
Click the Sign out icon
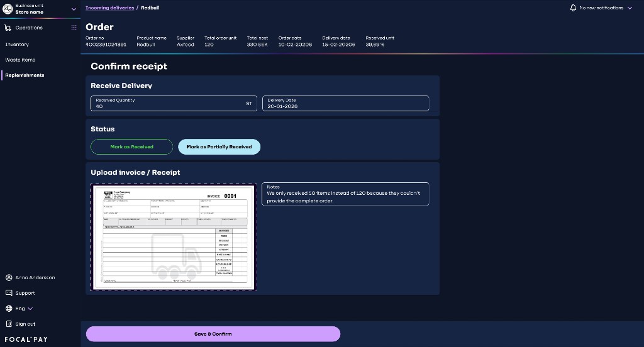(x=9, y=324)
